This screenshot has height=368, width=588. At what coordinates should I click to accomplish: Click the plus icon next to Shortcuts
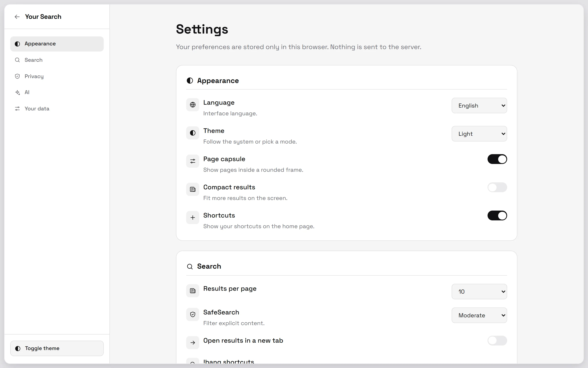(x=193, y=218)
